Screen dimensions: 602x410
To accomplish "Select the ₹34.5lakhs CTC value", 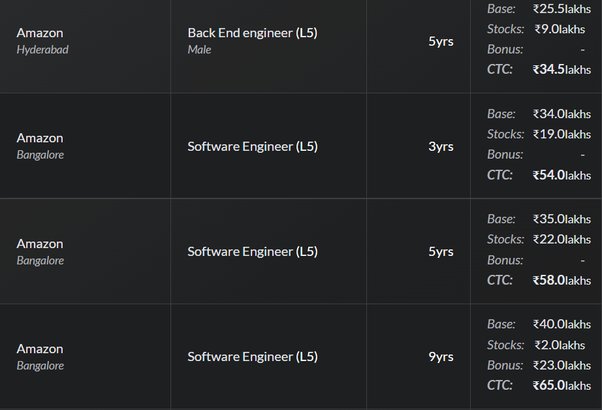I will pyautogui.click(x=562, y=69).
